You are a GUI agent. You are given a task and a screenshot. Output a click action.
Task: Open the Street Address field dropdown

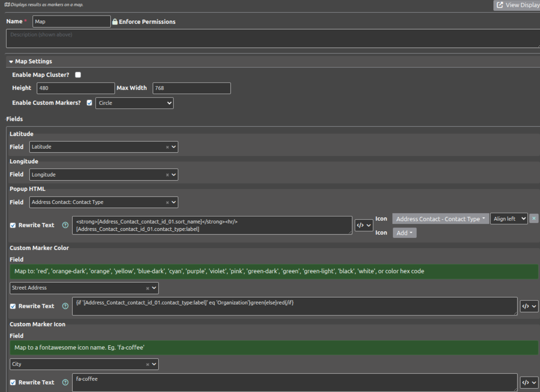[84, 288]
